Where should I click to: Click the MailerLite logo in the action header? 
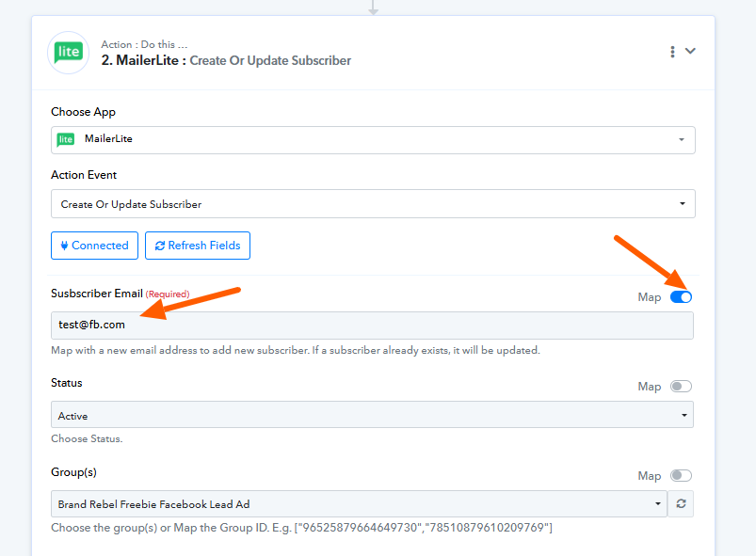tap(68, 53)
